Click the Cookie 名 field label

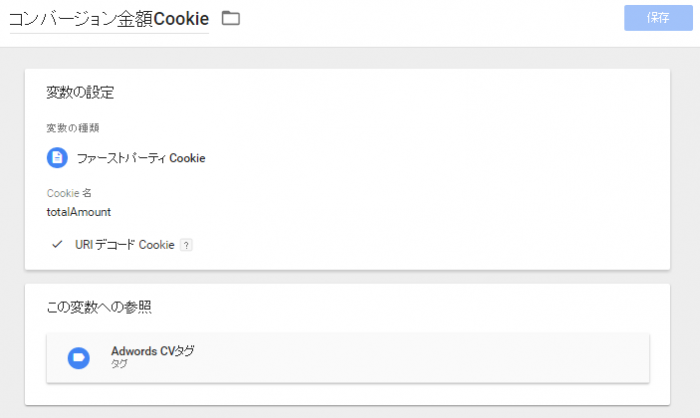(69, 193)
